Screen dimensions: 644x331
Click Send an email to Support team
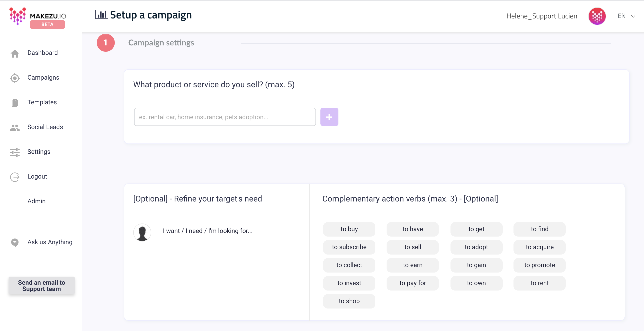[41, 286]
